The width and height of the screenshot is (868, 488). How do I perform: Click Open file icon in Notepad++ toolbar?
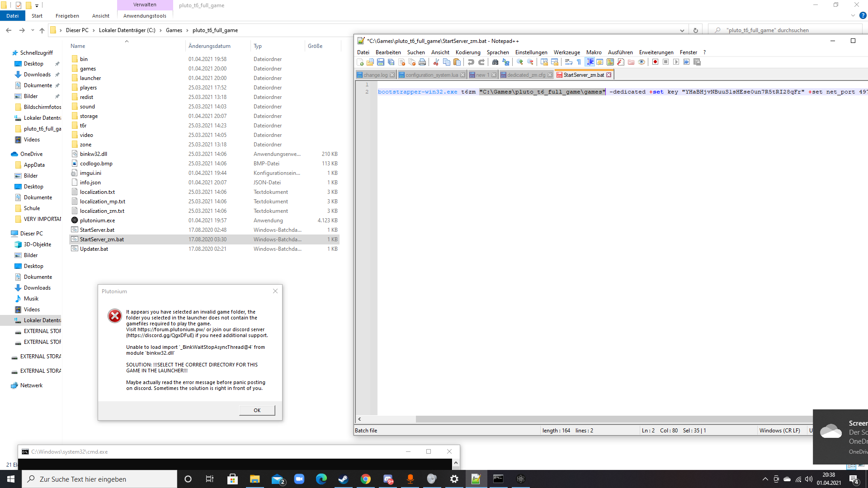coord(370,62)
